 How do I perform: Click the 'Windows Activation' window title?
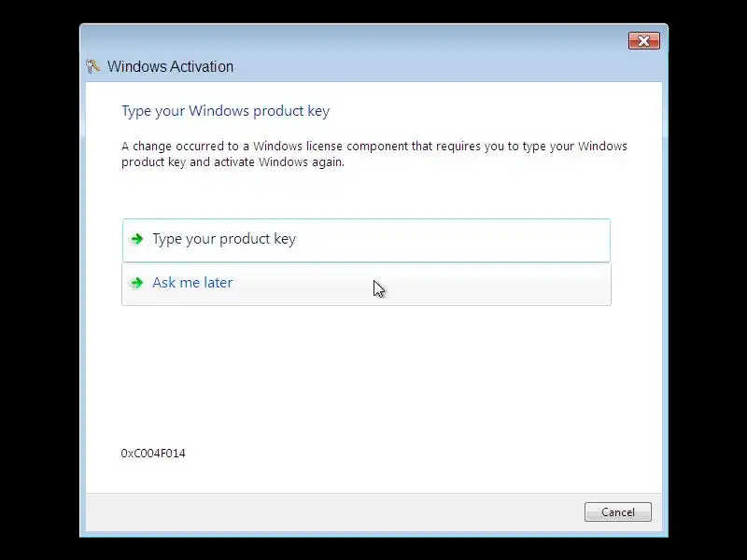(x=170, y=66)
